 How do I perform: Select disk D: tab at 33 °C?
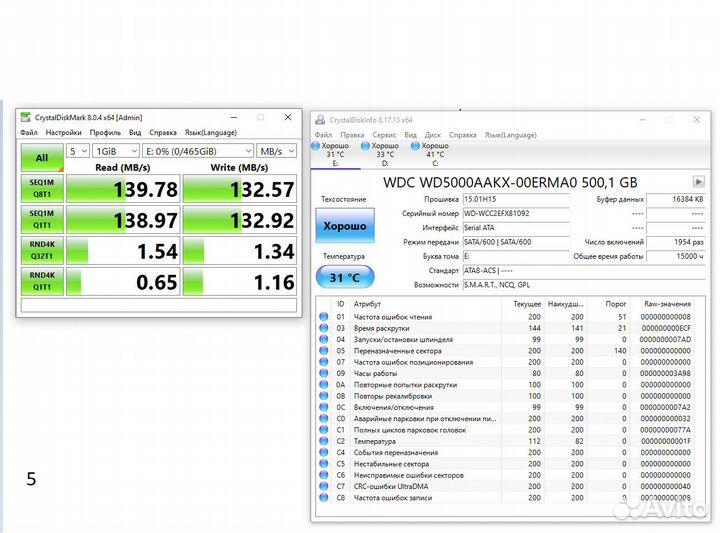[385, 154]
